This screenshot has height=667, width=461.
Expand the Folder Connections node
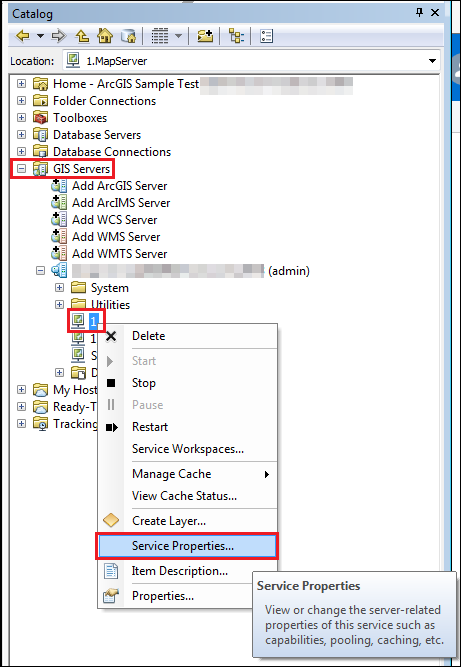click(x=21, y=101)
